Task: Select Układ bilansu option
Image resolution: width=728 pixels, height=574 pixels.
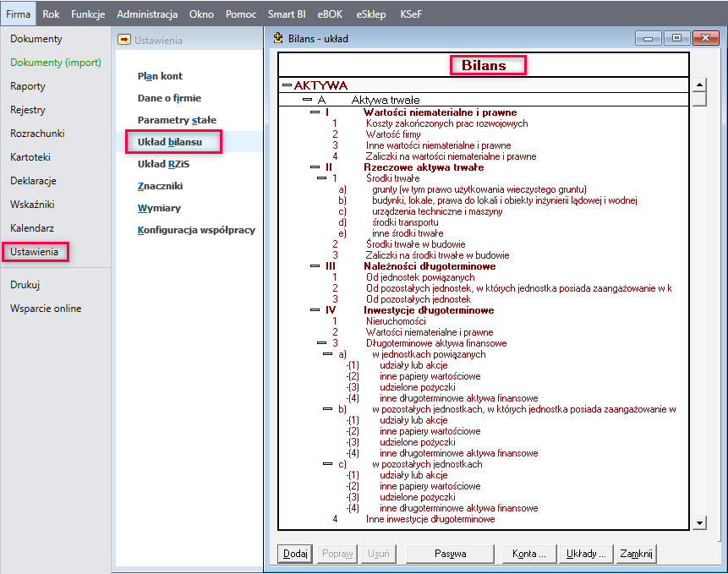Action: pyautogui.click(x=170, y=142)
